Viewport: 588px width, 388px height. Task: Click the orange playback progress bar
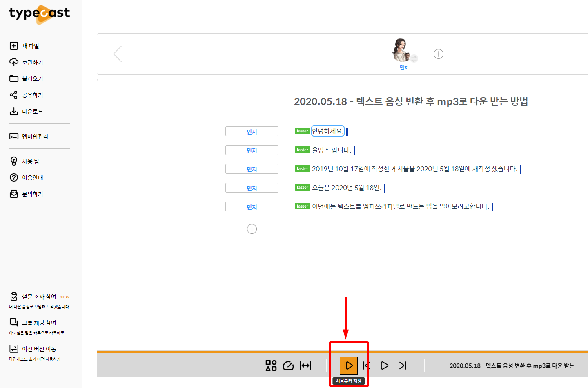click(x=342, y=352)
